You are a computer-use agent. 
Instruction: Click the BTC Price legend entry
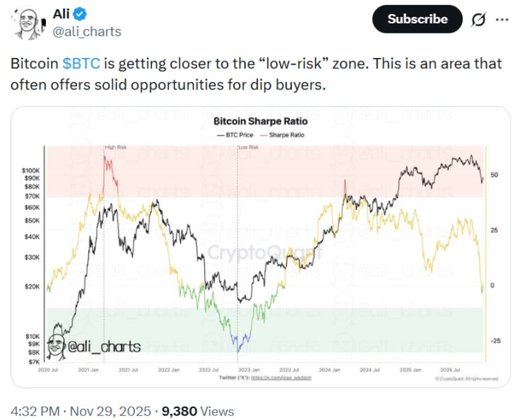[x=237, y=136]
